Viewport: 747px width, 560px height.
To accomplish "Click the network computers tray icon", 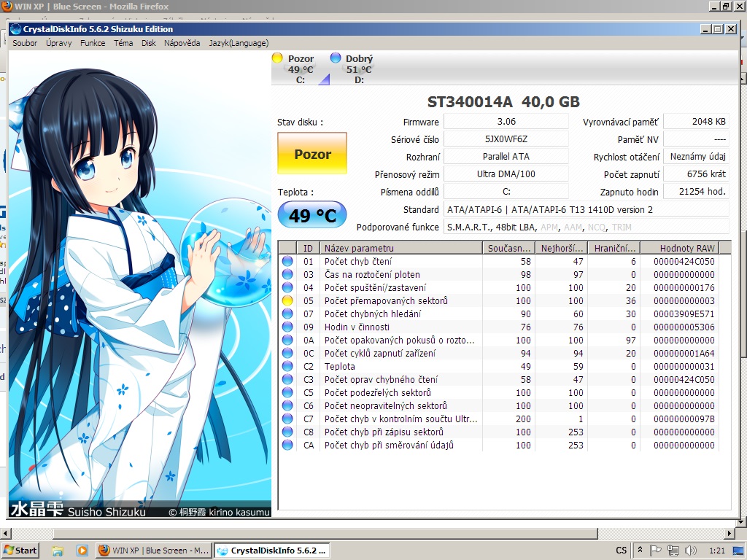I will 673,551.
